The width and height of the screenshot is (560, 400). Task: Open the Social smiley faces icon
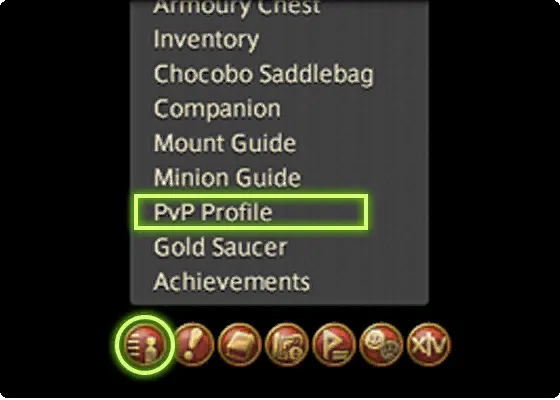381,345
